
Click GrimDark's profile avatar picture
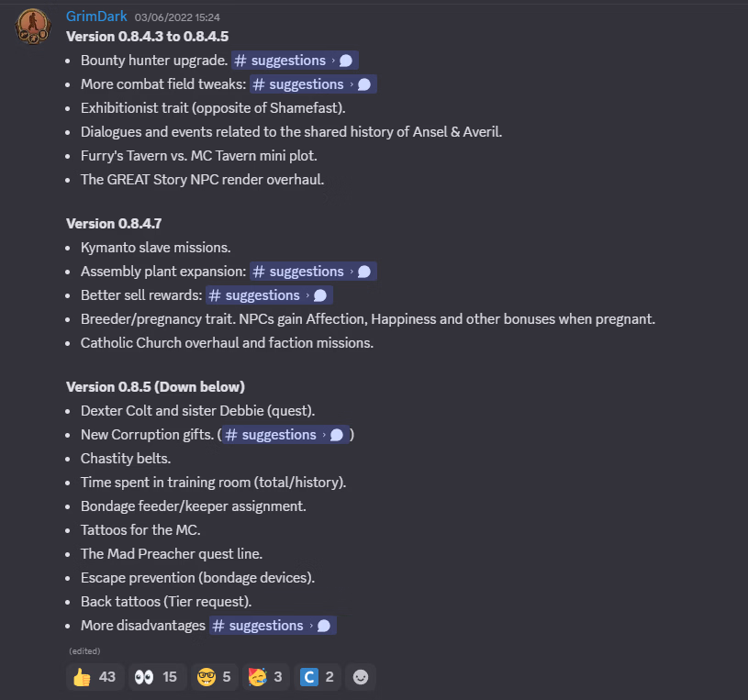(x=33, y=27)
